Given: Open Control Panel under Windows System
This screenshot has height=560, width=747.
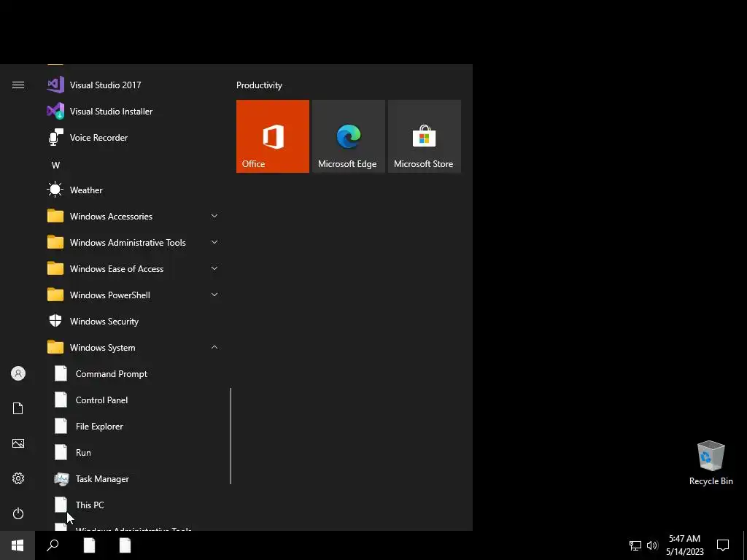Looking at the screenshot, I should [x=132, y=400].
